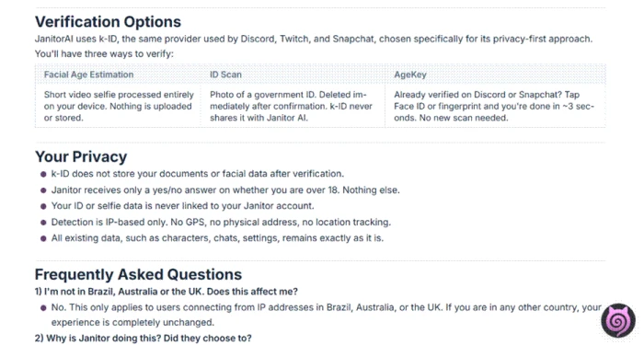Image resolution: width=644 pixels, height=345 pixels.
Task: Click the Your Privacy heading
Action: [x=81, y=156]
